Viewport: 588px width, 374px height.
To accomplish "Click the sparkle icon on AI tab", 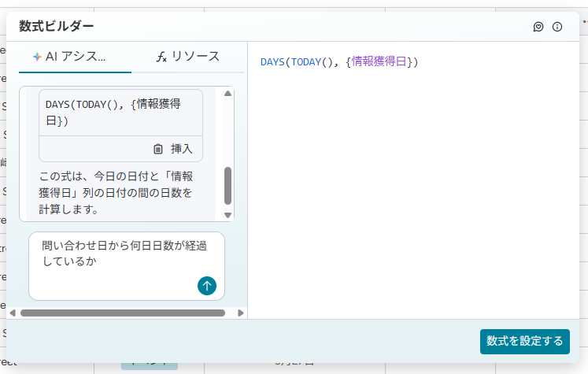I will (36, 57).
